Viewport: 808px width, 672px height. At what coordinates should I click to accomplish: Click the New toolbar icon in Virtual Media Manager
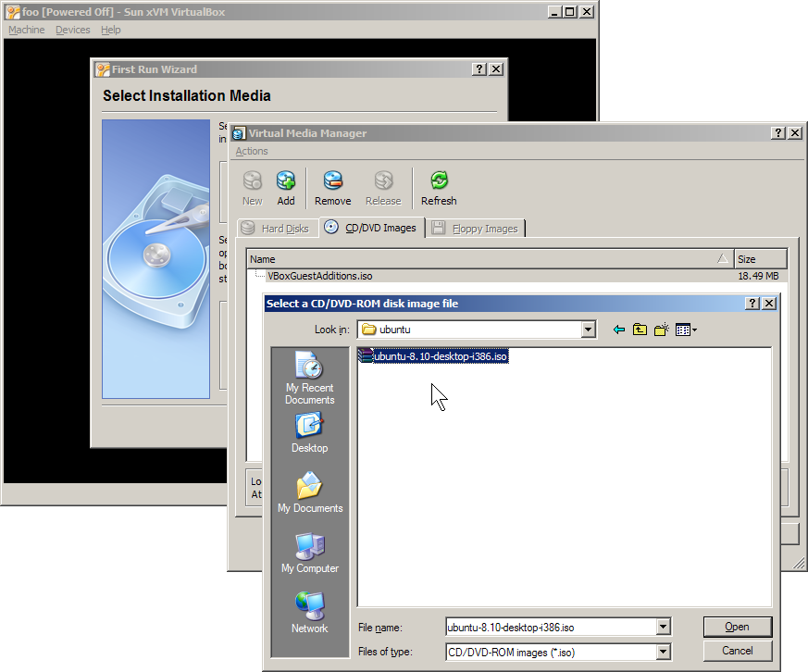click(x=253, y=188)
